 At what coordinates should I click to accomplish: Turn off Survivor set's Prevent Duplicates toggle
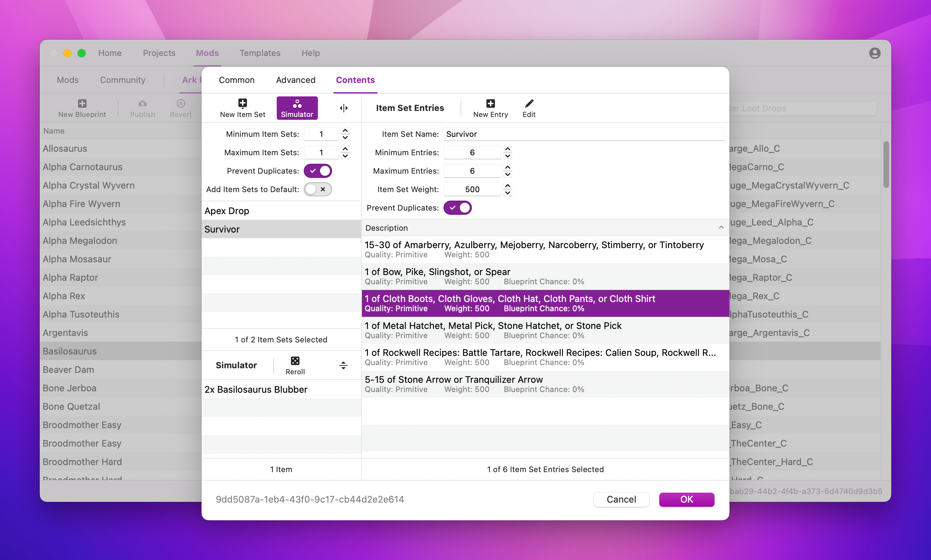pos(457,208)
